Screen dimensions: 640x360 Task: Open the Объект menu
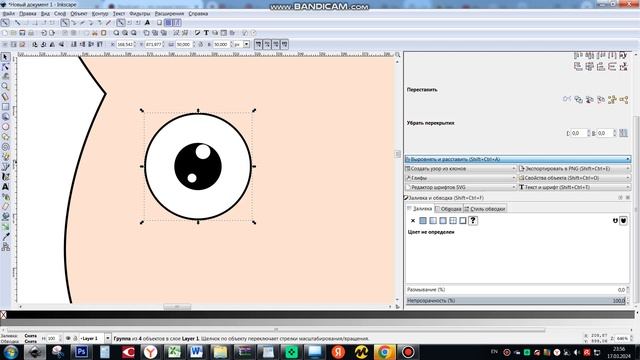pyautogui.click(x=79, y=14)
